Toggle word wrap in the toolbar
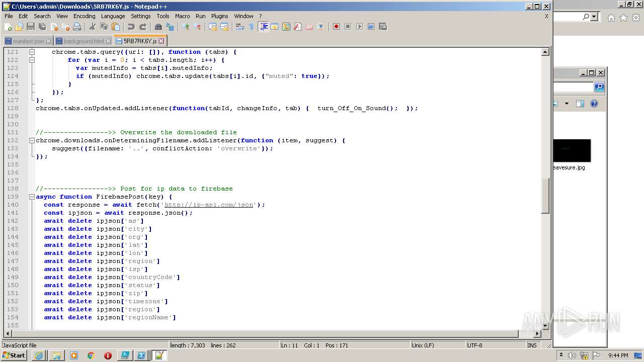Screen dimensions: 644x362 240,27
